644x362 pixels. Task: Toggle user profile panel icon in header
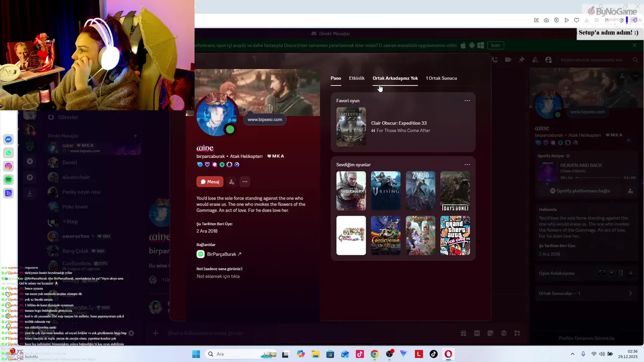(548, 60)
